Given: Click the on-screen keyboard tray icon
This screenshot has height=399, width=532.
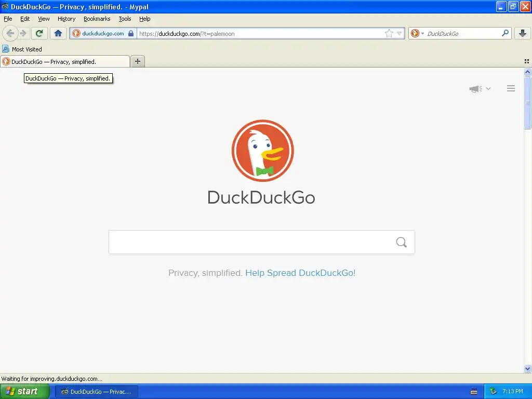Looking at the screenshot, I should [x=474, y=392].
